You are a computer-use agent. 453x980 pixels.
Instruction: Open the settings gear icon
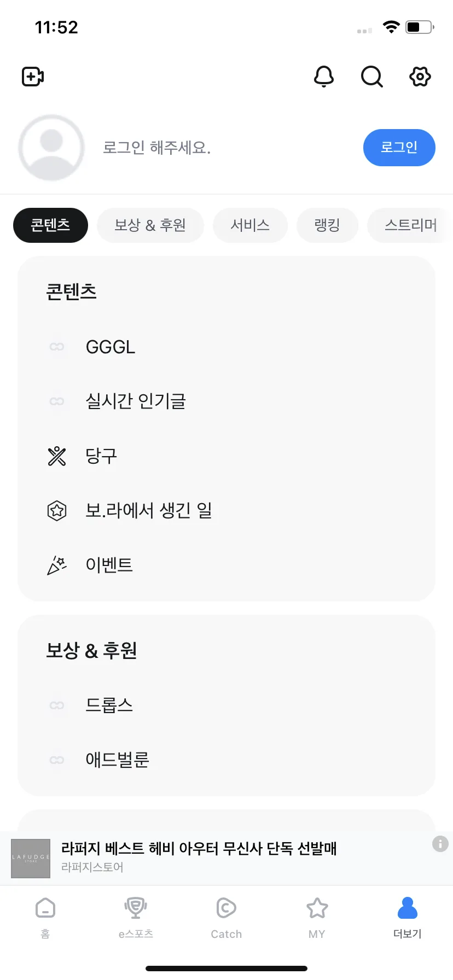click(x=420, y=77)
